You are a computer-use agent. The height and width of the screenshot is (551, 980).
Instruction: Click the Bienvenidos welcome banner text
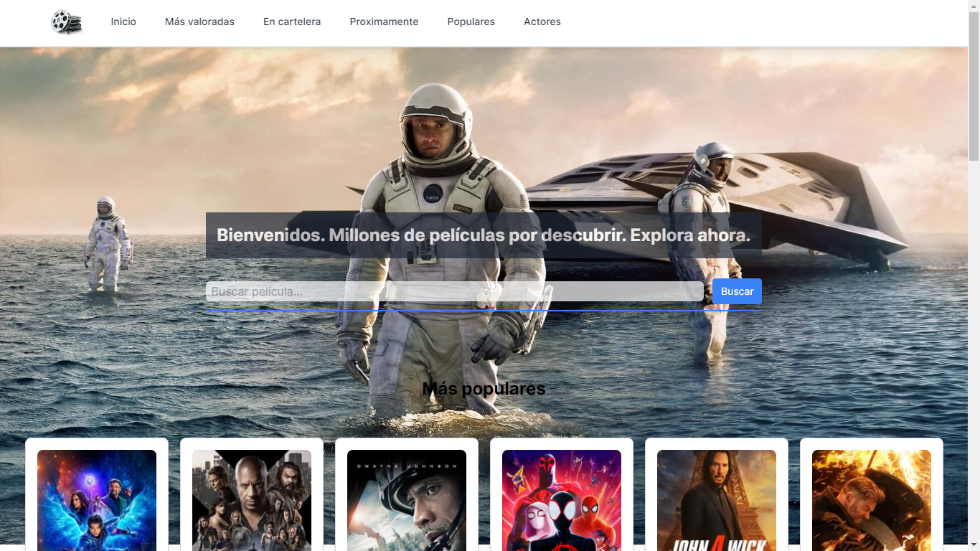(484, 235)
